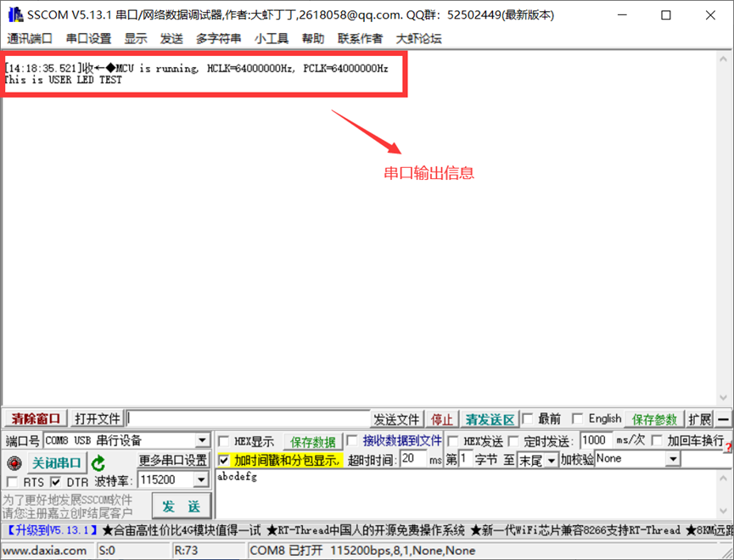Screen dimensions: 734x560
Task: Click the 关闭串口 button
Action: coord(57,462)
